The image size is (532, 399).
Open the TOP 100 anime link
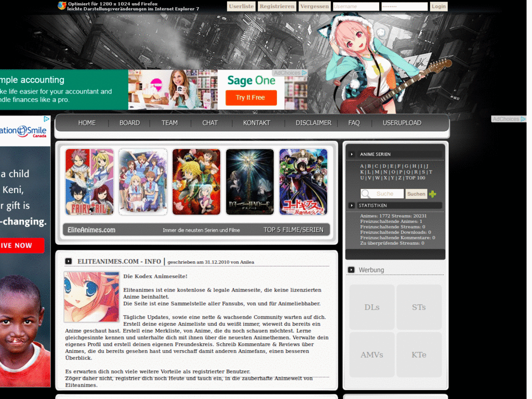415,178
